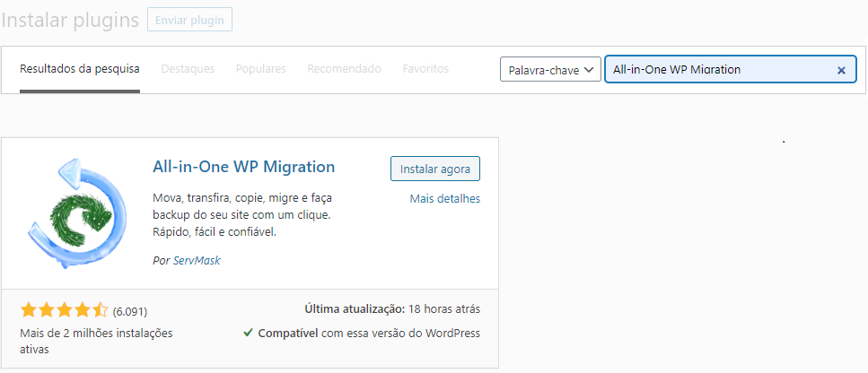Open the All-in-One WP Migration plugin icon

(78, 213)
